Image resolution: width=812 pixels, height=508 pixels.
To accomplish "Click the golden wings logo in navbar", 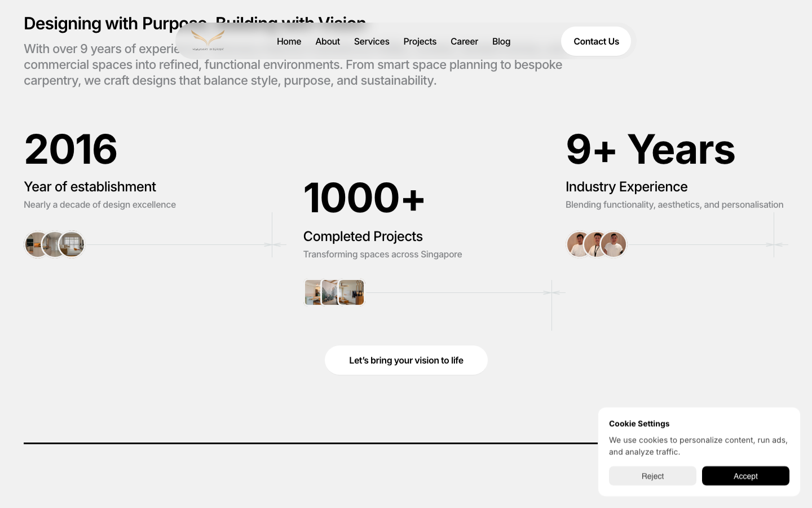I will 208,41.
